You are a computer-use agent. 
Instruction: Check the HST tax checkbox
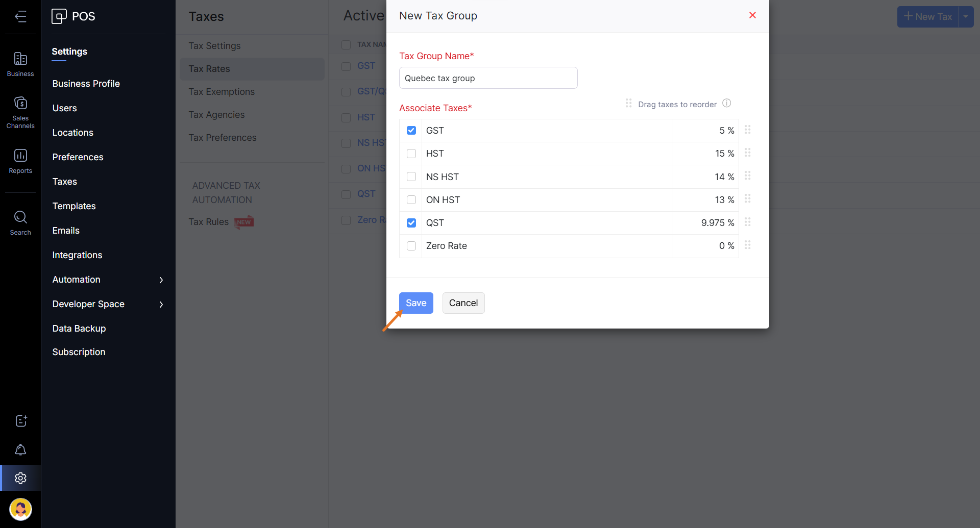click(411, 154)
